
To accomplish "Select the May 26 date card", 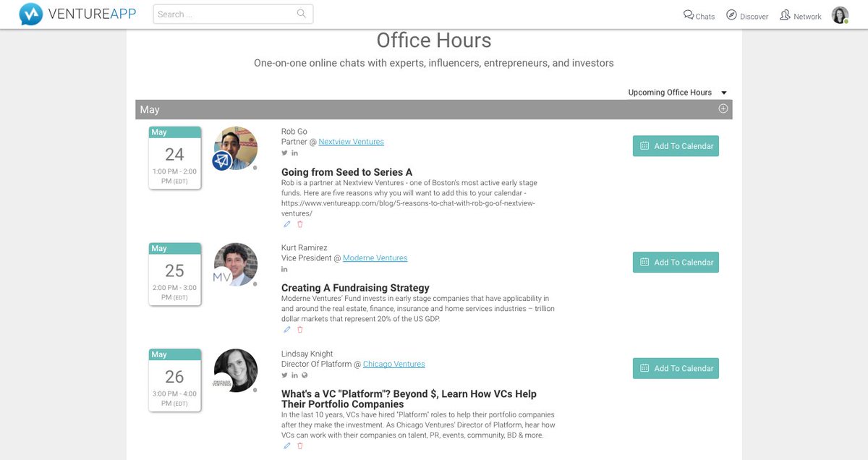I will point(174,380).
